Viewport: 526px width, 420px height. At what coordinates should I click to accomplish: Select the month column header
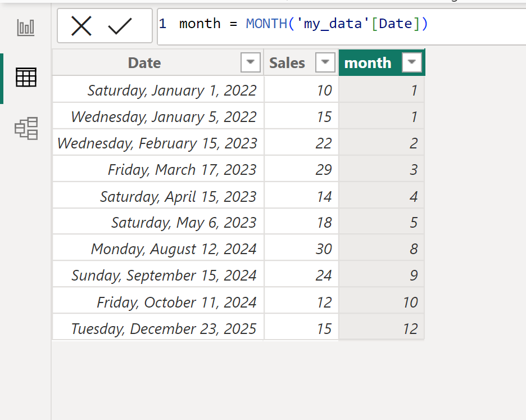(x=368, y=63)
